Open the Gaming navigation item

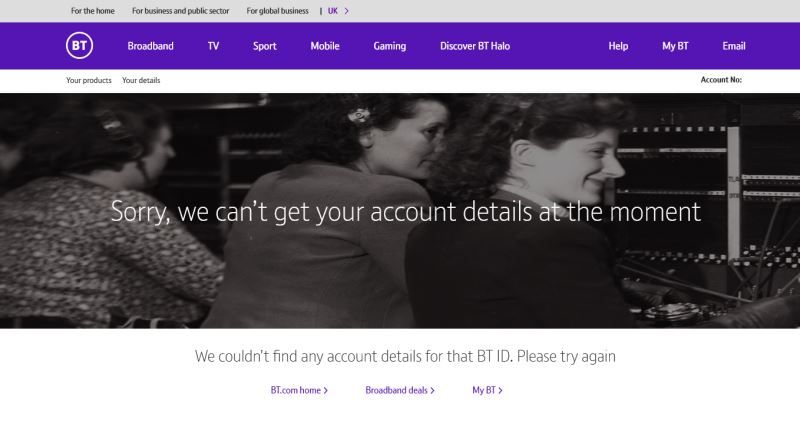[x=390, y=46]
